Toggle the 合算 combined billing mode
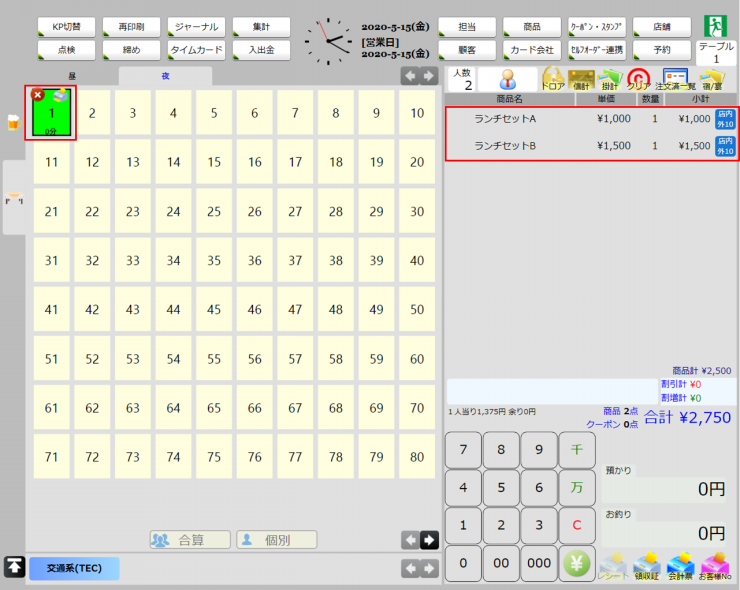 tap(190, 540)
